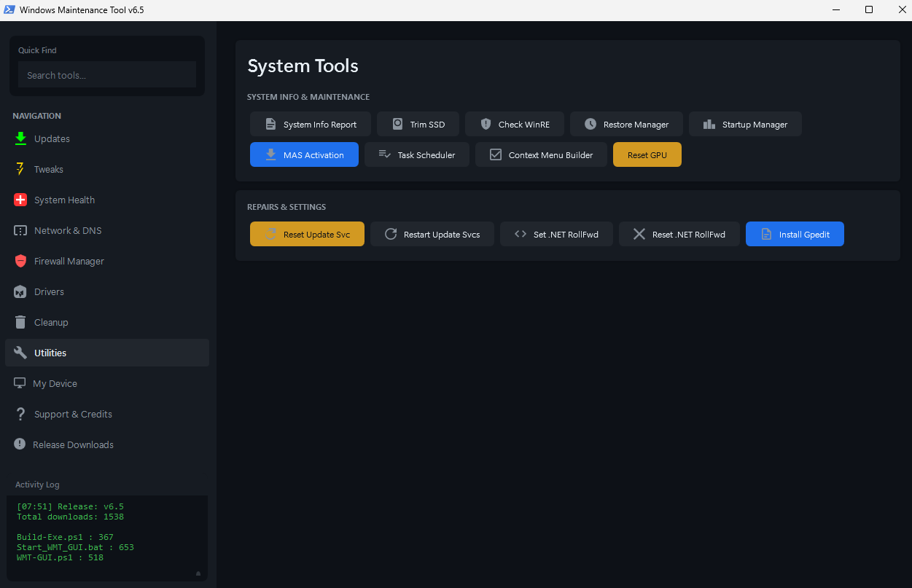Screen dimensions: 912x588
Task: Click the document icon on Install Gpedit
Action: (766, 234)
